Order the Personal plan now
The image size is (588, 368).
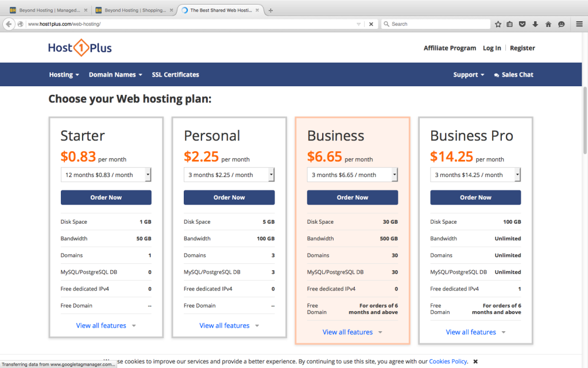[x=229, y=198]
